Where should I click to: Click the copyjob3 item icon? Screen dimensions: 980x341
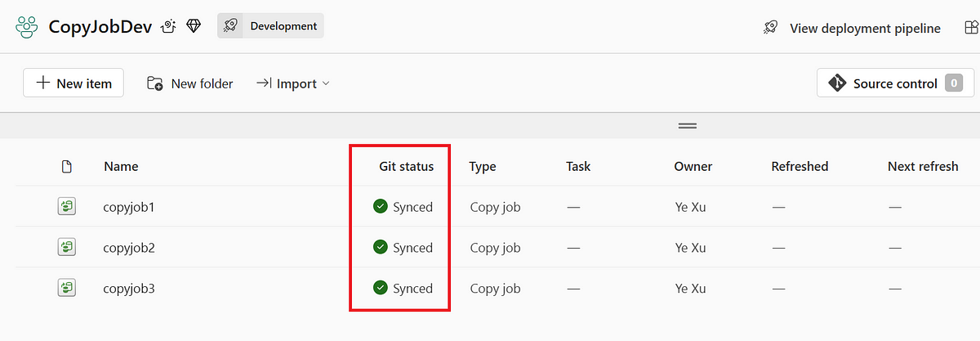coord(67,288)
